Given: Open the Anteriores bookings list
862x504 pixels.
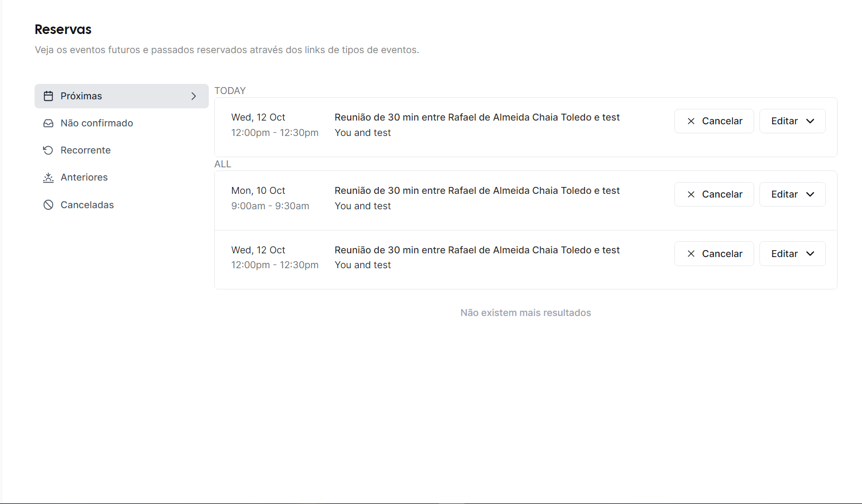Looking at the screenshot, I should pos(83,177).
